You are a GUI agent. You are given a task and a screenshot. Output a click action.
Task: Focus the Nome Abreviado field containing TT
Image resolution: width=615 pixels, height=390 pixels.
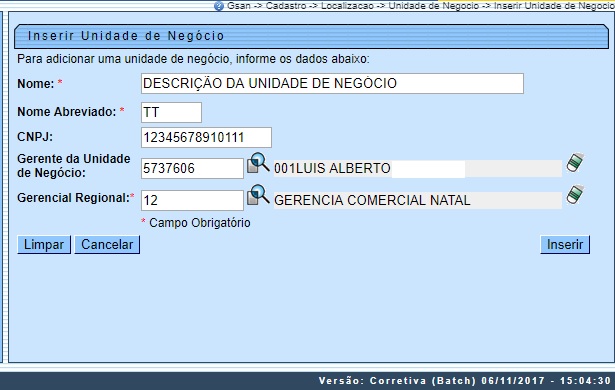[171, 113]
